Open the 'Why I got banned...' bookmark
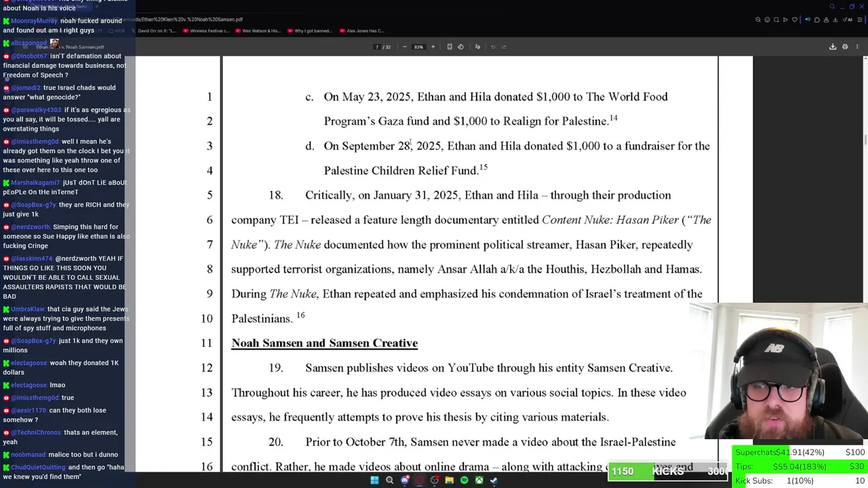This screenshot has height=488, width=868. pos(309,30)
